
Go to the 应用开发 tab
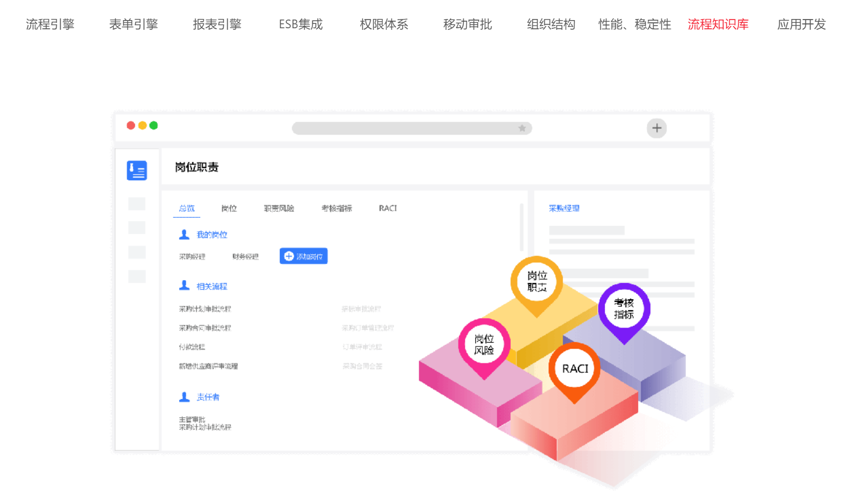[x=802, y=24]
